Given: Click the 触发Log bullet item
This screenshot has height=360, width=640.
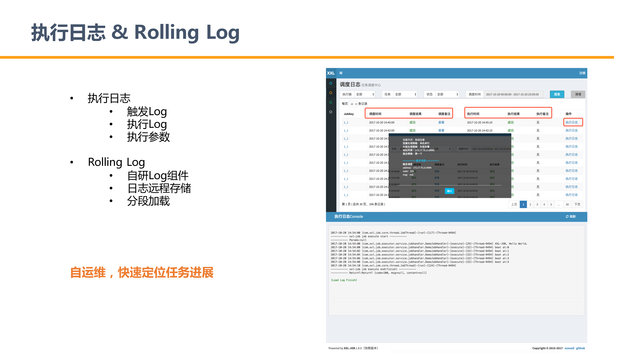Looking at the screenshot, I should 147,111.
